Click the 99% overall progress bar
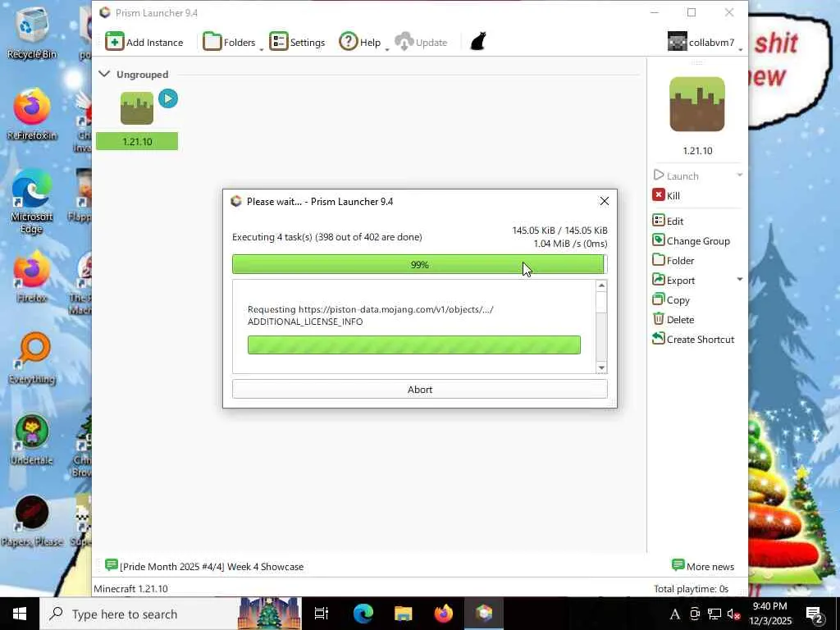This screenshot has width=840, height=630. point(420,265)
